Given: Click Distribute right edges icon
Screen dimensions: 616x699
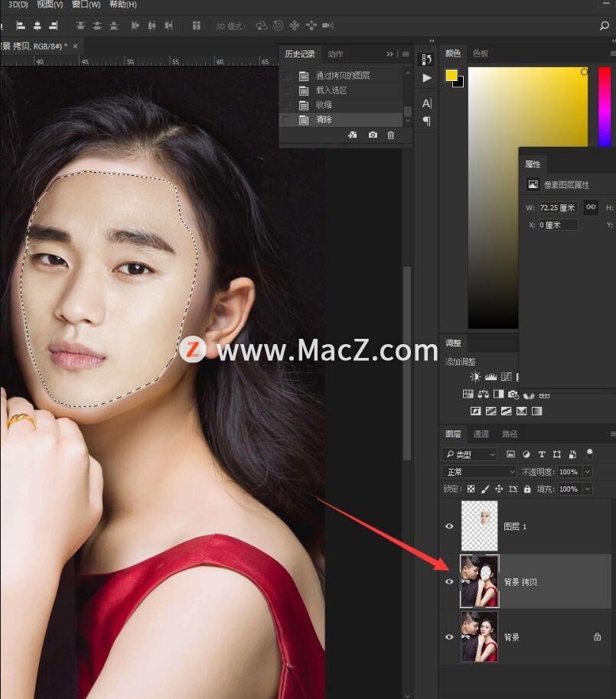Looking at the screenshot, I should (168, 26).
